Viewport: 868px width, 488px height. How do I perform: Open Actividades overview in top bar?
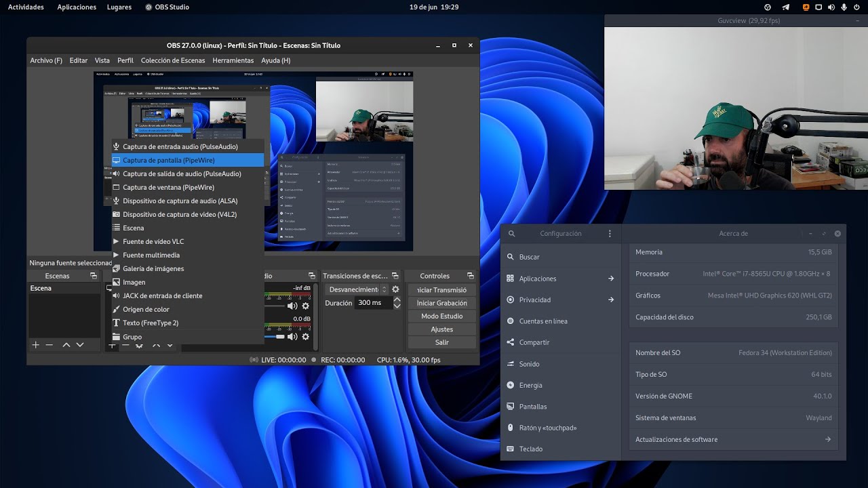[x=26, y=7]
